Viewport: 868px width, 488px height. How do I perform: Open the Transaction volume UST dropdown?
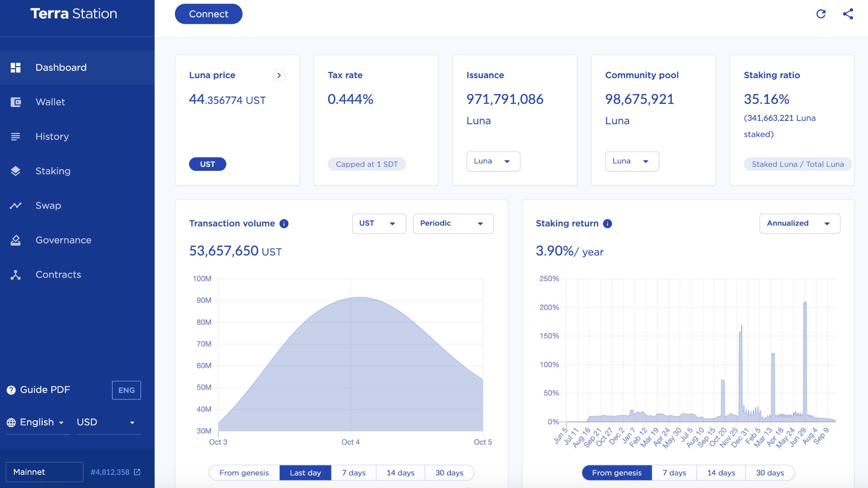pos(378,223)
